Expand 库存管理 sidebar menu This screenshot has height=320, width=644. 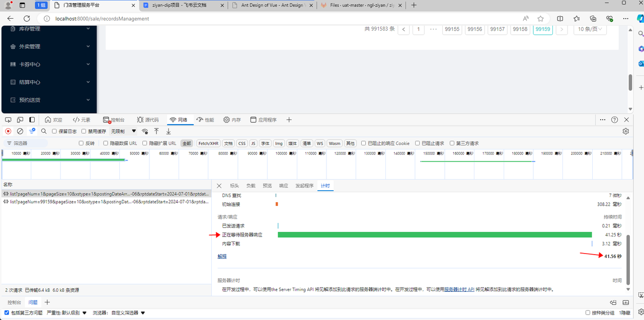coord(48,29)
